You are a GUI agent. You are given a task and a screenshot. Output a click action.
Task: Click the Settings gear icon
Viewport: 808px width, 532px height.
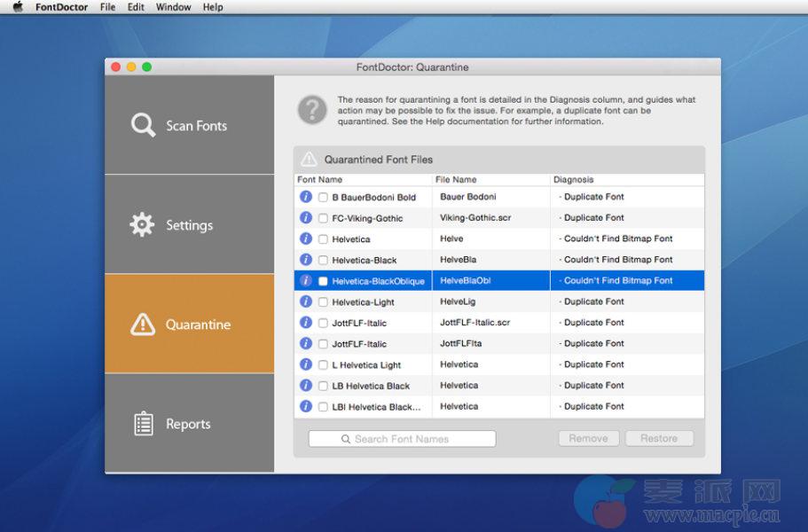pyautogui.click(x=142, y=224)
